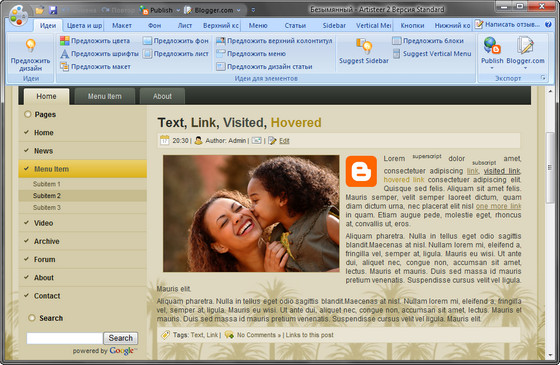Switch to the Макет ribbon tab
This screenshot has height=365, width=560.
[122, 25]
